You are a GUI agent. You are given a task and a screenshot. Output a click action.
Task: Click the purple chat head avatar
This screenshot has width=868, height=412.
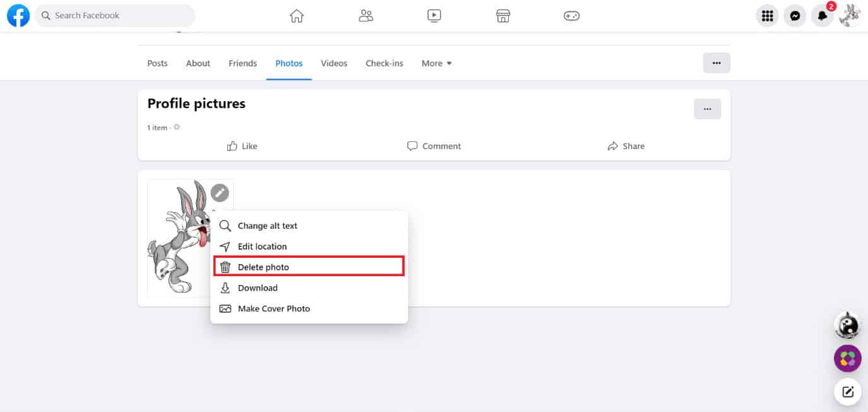848,359
